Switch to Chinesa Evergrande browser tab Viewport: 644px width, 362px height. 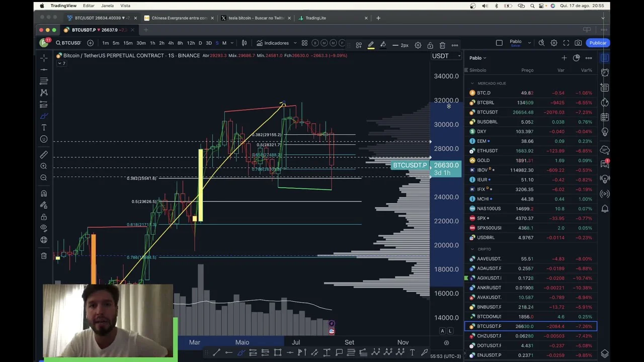[179, 18]
